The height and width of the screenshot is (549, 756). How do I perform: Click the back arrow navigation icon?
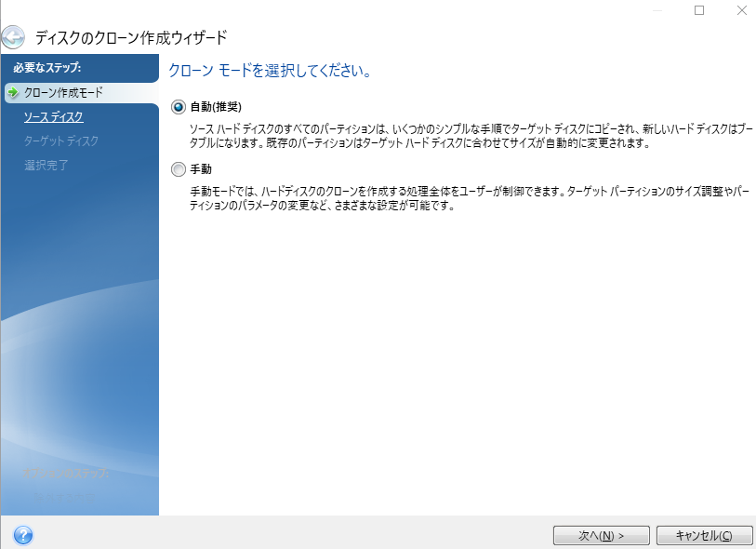[x=13, y=36]
